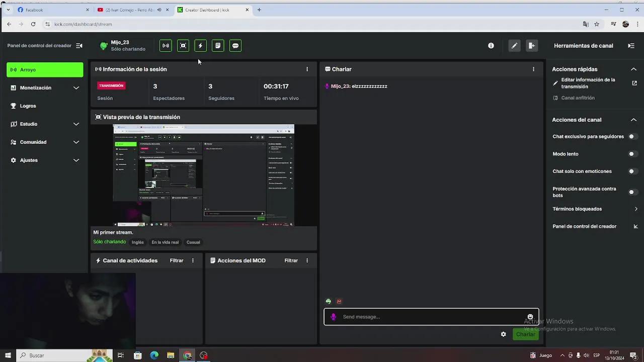Select the red emote below the chat
The image size is (644, 362).
tap(339, 301)
